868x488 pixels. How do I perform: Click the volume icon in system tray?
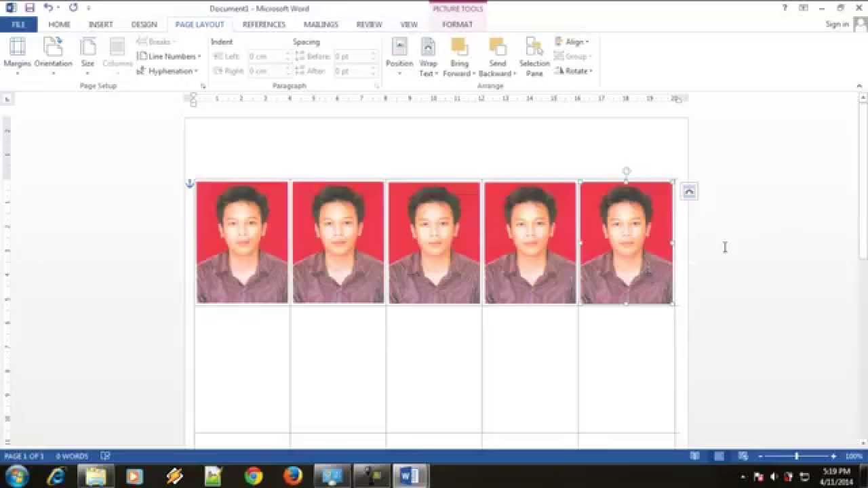point(774,476)
